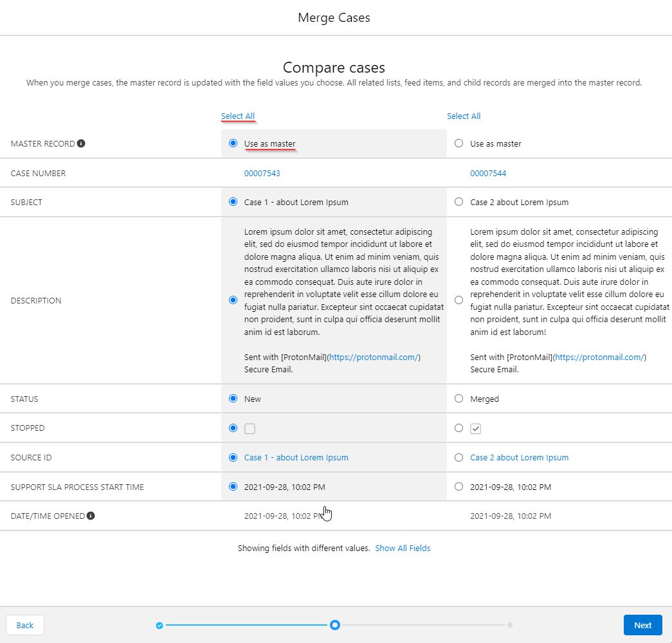Click the Next button

coord(643,626)
